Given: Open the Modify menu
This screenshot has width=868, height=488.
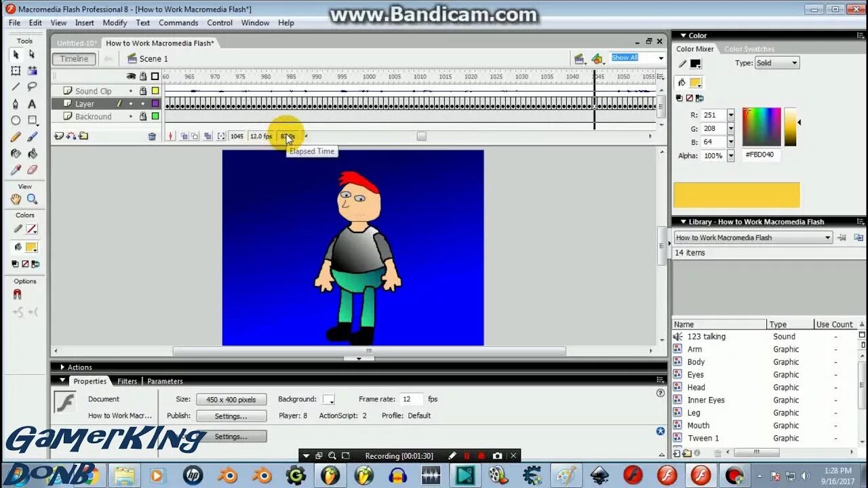Looking at the screenshot, I should (115, 23).
